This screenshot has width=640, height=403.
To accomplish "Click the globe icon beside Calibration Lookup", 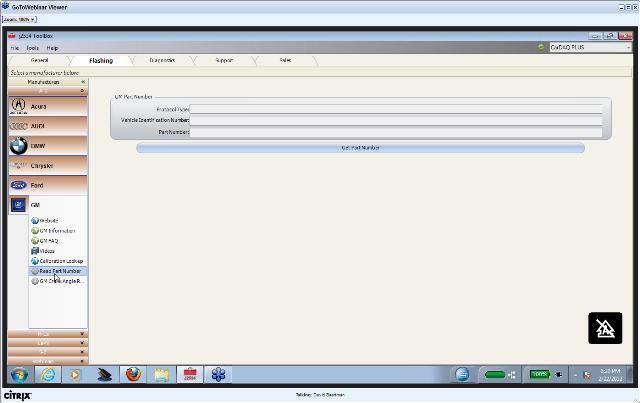I will pyautogui.click(x=35, y=261).
